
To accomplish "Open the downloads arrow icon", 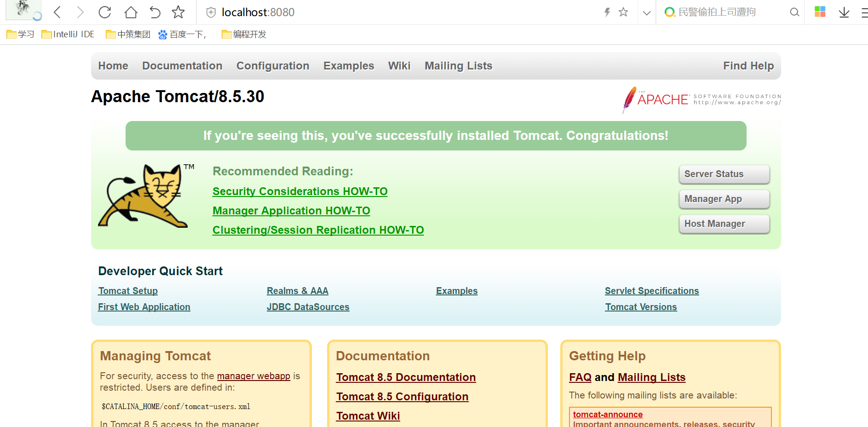I will 844,12.
